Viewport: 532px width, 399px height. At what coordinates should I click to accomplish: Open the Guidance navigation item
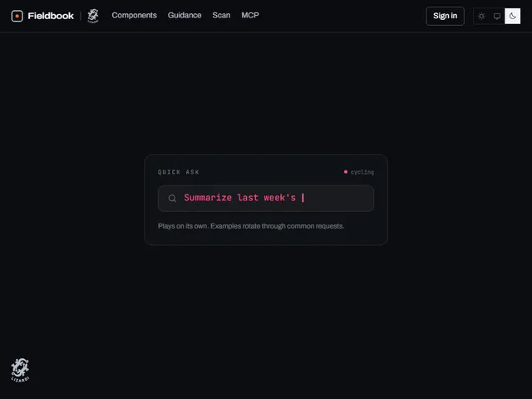pos(185,15)
